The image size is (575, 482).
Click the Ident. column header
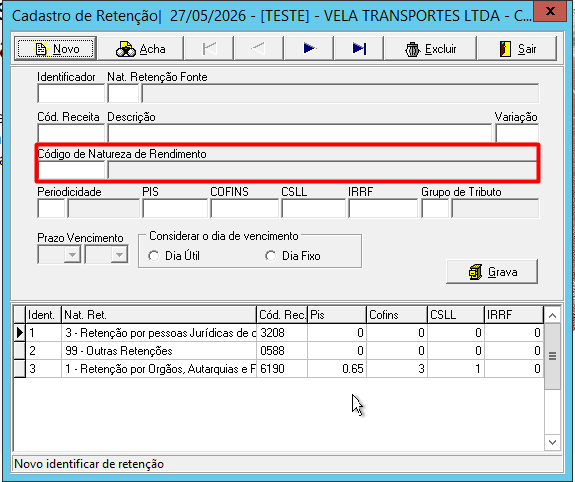tap(43, 315)
